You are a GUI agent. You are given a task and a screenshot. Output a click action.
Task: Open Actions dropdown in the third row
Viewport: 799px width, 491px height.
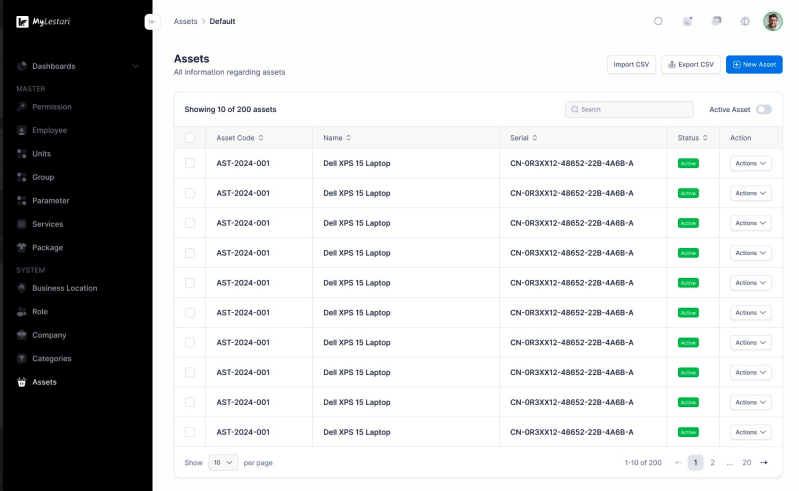tap(751, 223)
